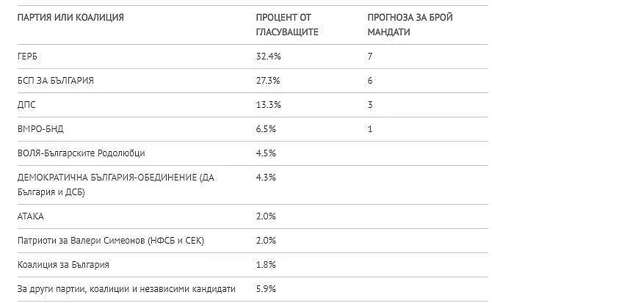Image resolution: width=644 pixels, height=303 pixels.
Task: Click the 4.3% value for ДЕМОКРАТИЧНА БЪЛГАРИЯ
Action: coord(266,178)
